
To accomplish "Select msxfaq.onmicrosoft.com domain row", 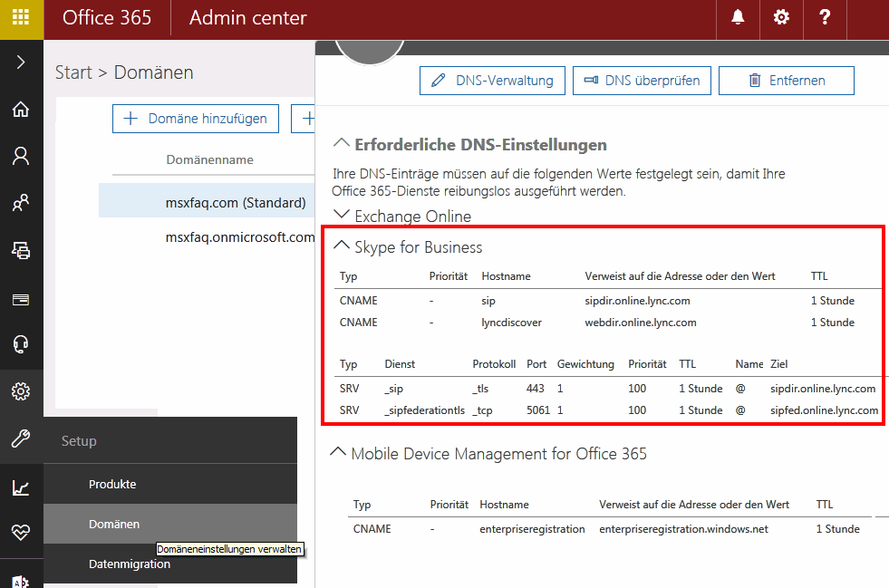I will [240, 237].
